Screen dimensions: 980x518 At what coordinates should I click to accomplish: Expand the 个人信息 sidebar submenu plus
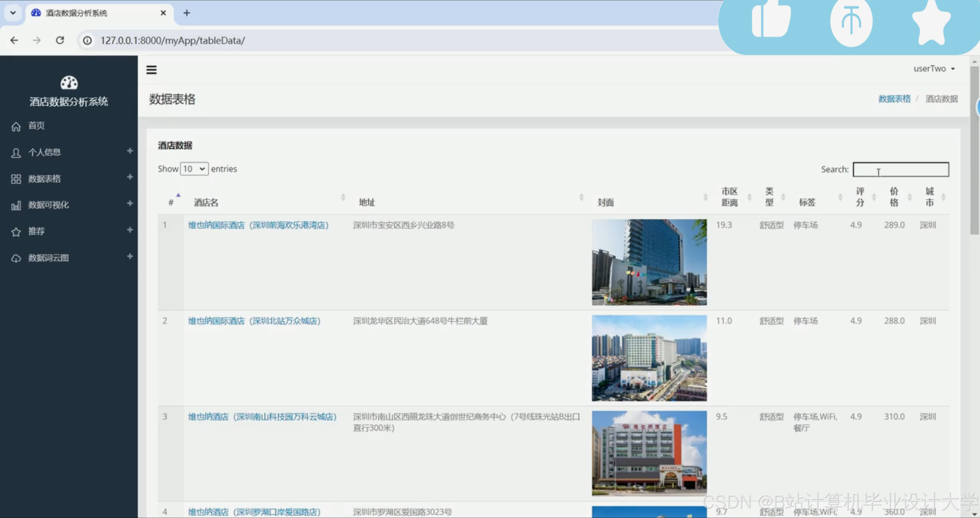click(x=130, y=151)
